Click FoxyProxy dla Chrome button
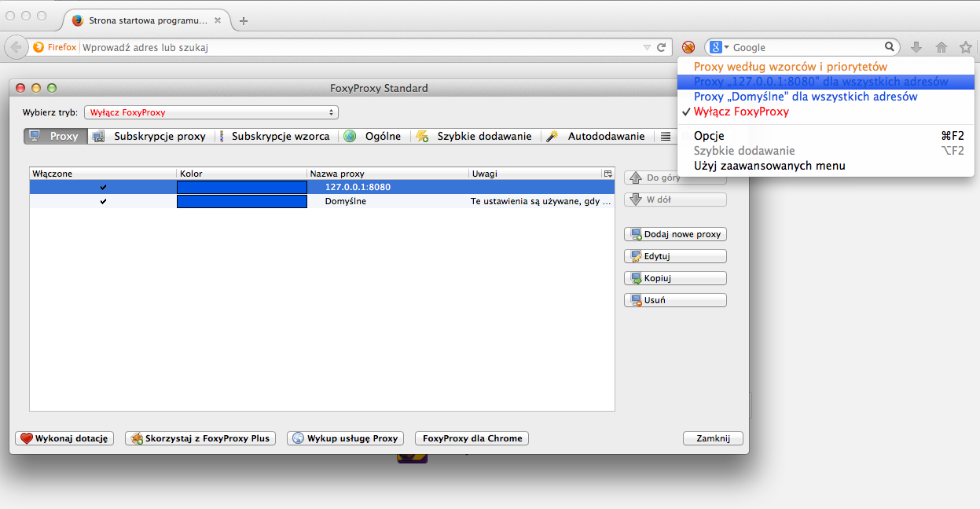This screenshot has height=509, width=980. tap(472, 438)
